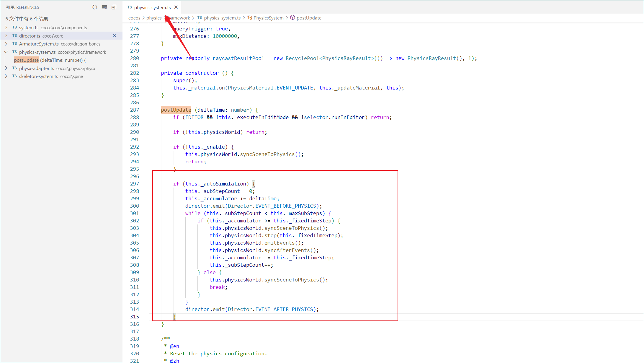This screenshot has width=644, height=363.
Task: Click the refresh references icon
Action: pos(94,7)
